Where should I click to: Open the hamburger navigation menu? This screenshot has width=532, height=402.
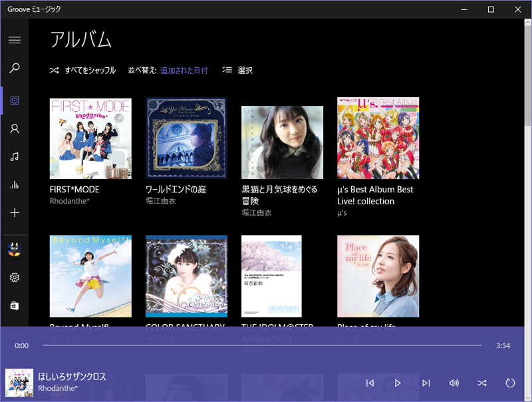pos(15,40)
